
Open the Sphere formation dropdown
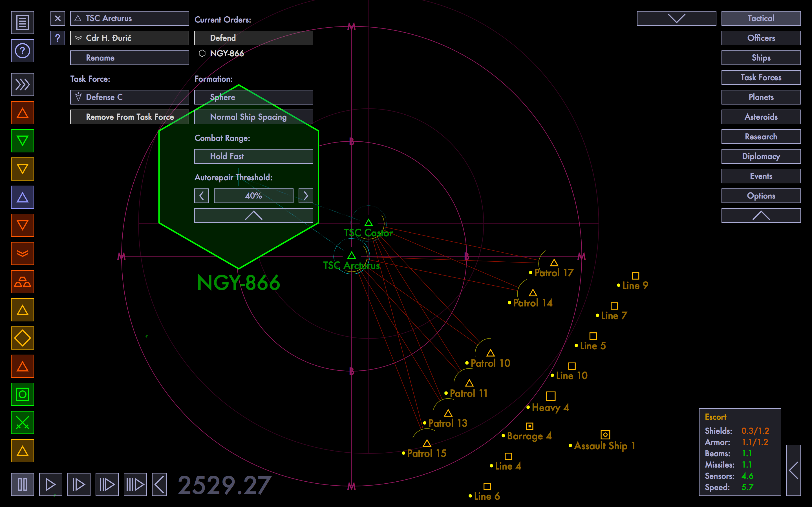[x=253, y=97]
